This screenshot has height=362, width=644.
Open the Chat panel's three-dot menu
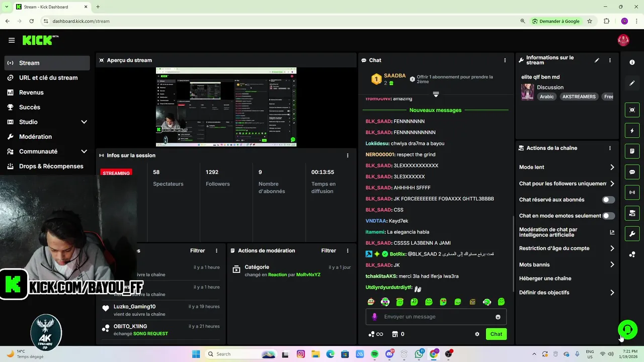[x=505, y=60]
